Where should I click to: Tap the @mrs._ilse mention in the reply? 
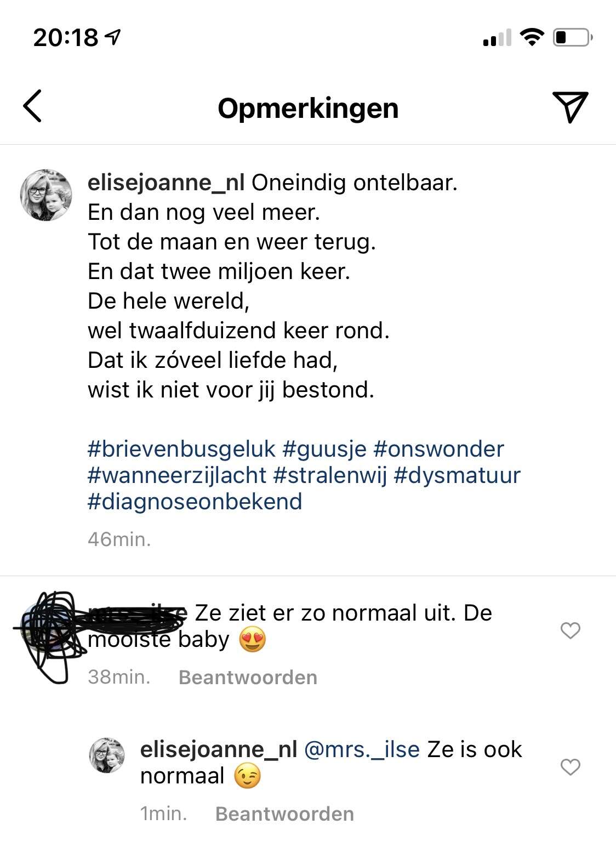(x=362, y=749)
